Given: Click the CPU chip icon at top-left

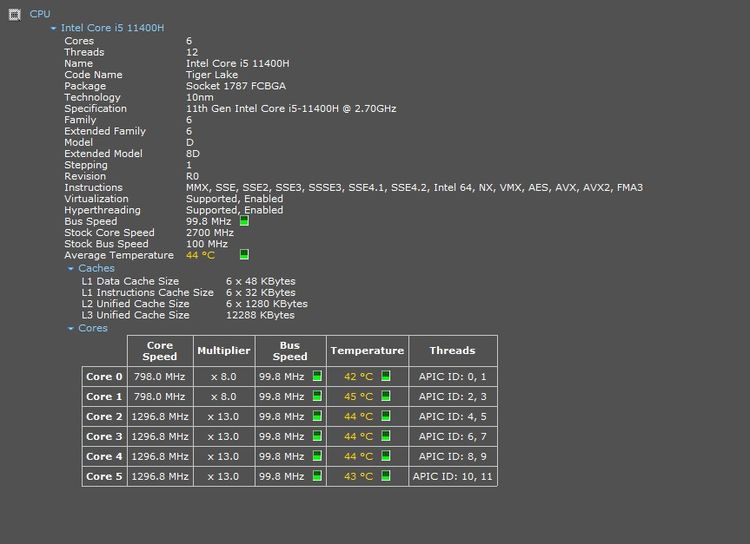Looking at the screenshot, I should (12, 14).
